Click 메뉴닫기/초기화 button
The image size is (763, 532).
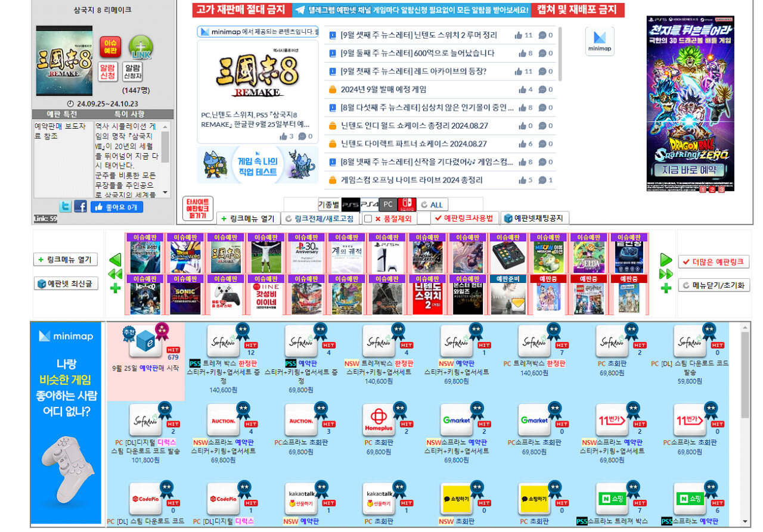pyautogui.click(x=714, y=285)
